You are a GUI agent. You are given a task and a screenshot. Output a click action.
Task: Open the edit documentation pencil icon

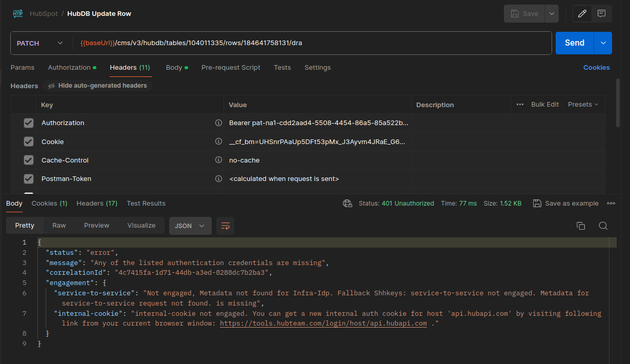[x=582, y=13]
